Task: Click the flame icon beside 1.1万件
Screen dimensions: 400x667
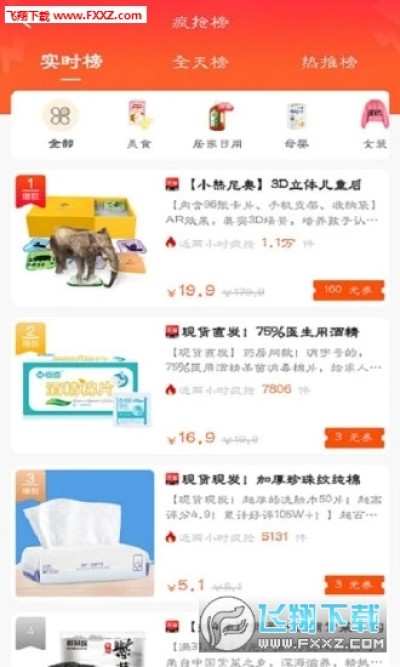Action: click(171, 243)
